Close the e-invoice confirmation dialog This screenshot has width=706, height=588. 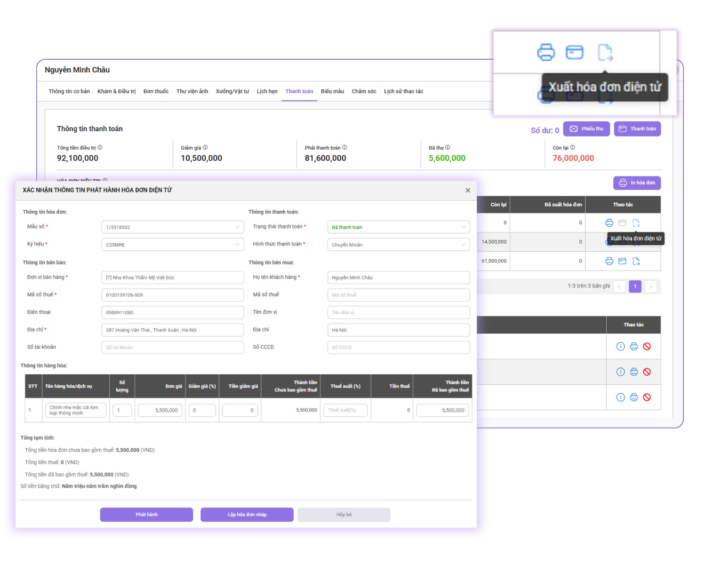pyautogui.click(x=467, y=191)
